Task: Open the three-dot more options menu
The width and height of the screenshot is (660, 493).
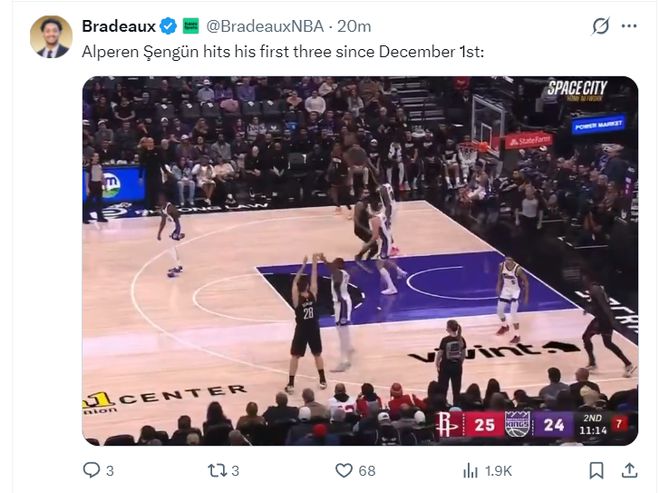Action: 629,26
